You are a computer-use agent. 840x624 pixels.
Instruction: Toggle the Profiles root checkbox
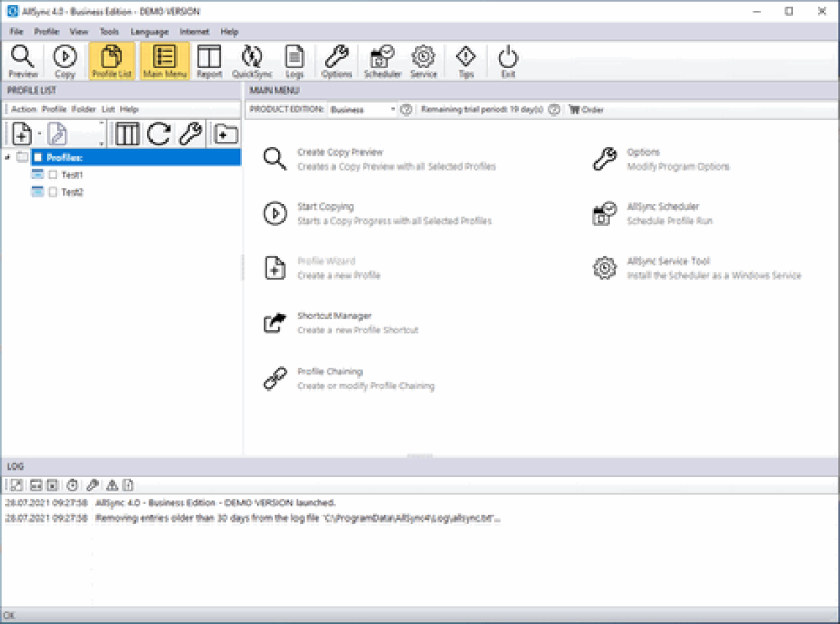(37, 157)
